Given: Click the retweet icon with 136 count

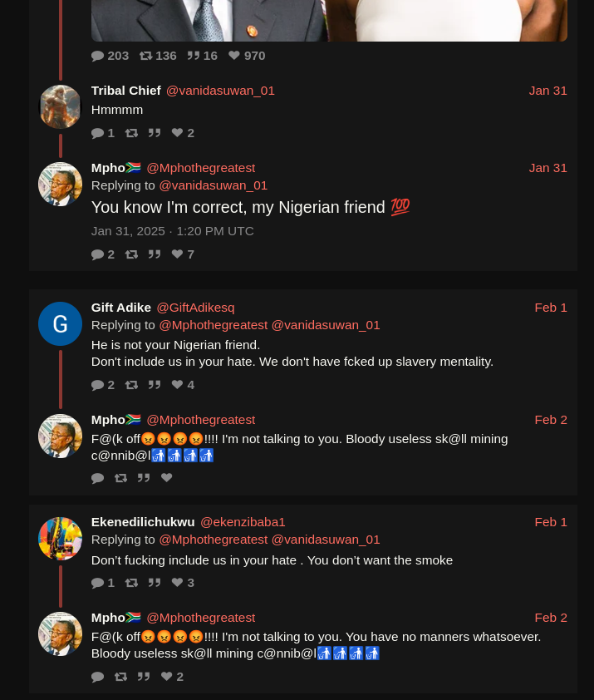Looking at the screenshot, I should [145, 56].
